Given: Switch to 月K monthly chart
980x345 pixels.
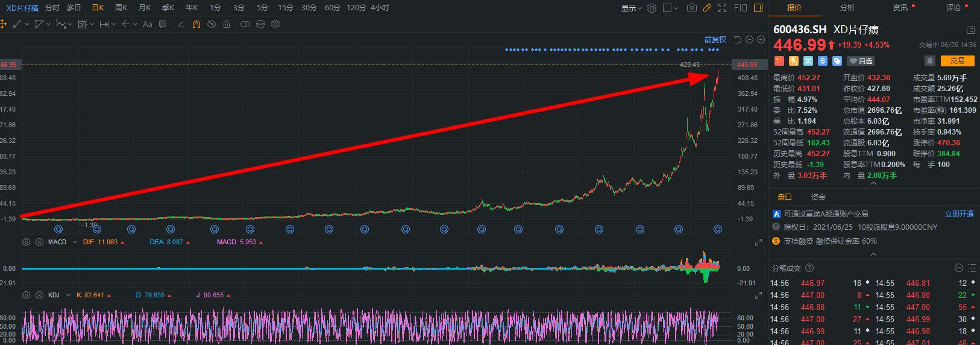Looking at the screenshot, I should (145, 8).
